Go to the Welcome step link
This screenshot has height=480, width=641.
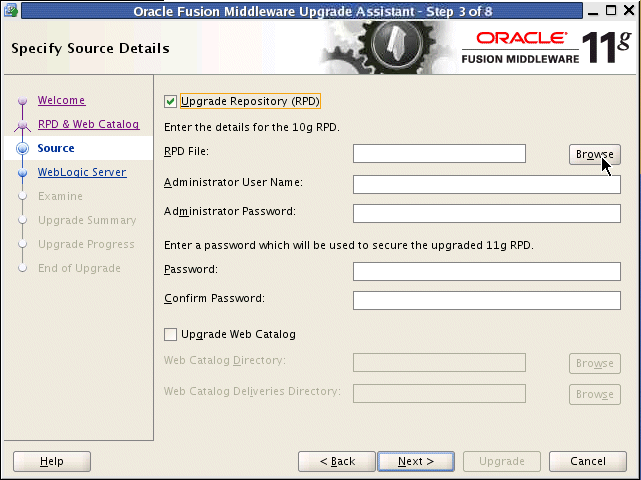61,100
